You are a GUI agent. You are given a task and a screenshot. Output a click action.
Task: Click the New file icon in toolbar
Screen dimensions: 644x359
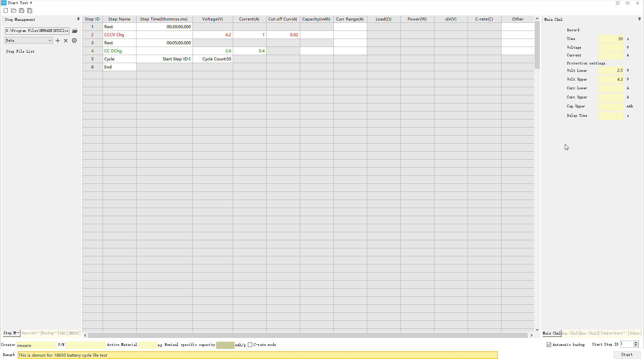tap(6, 11)
